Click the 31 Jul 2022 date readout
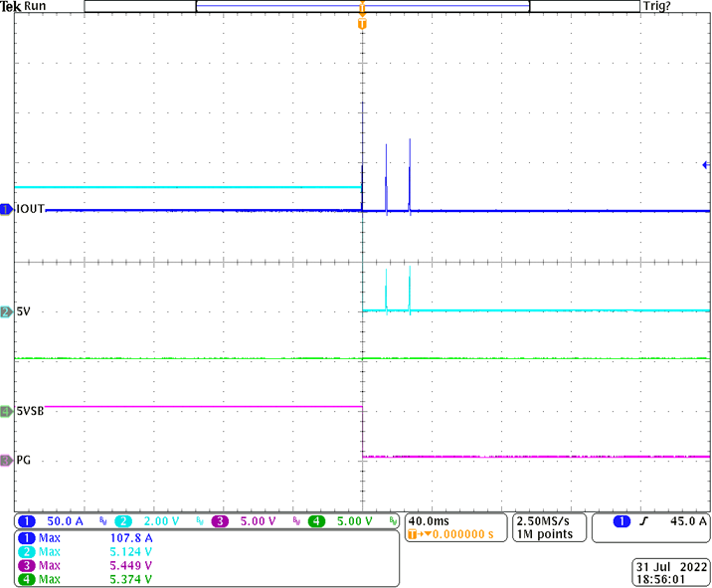712x588 pixels. 671,567
